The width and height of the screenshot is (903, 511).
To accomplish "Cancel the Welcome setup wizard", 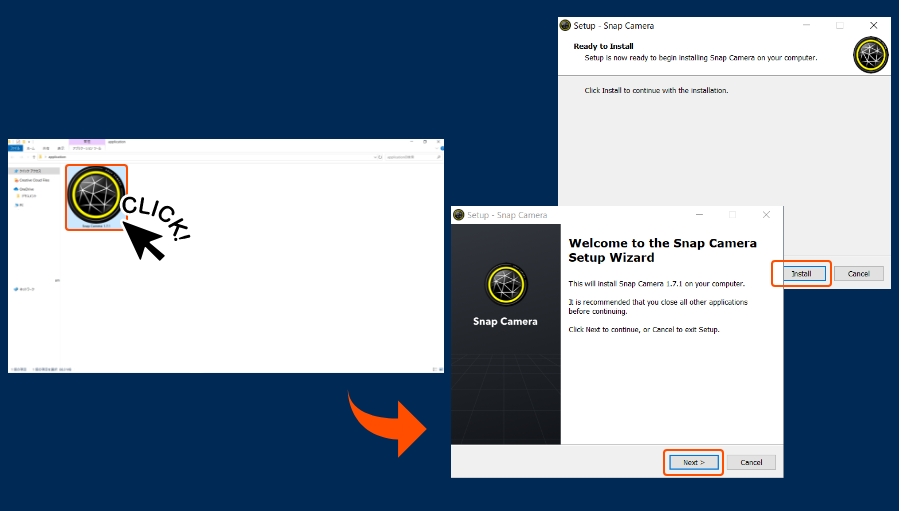I will click(751, 462).
